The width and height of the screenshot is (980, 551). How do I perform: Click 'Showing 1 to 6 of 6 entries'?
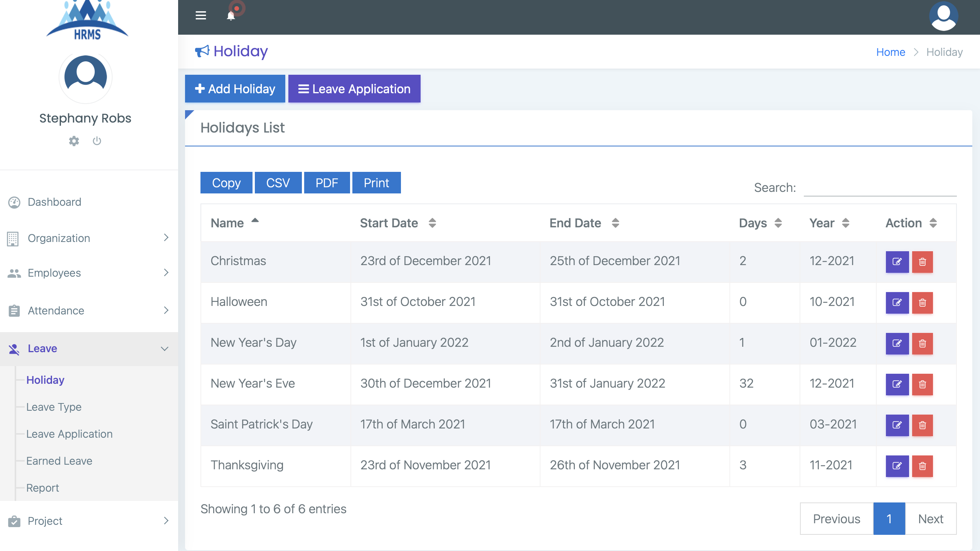(273, 509)
